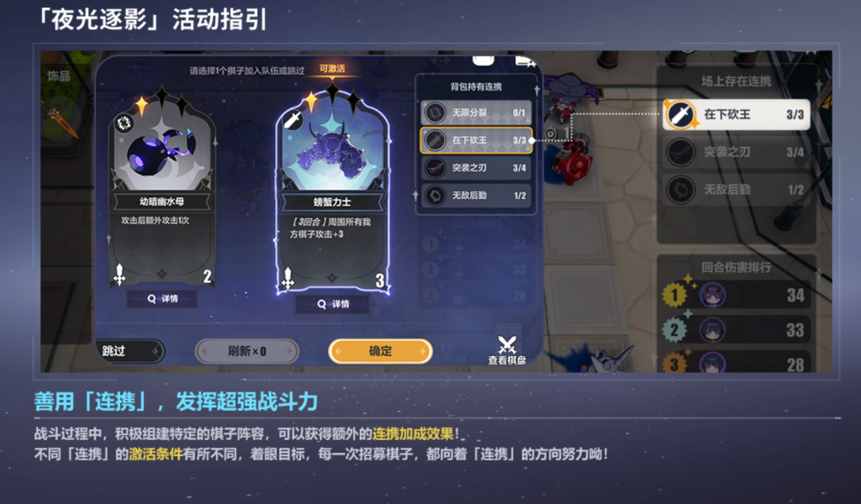This screenshot has height=504, width=861.
Task: Open the 饰品 accessories tab
Action: coord(59,76)
